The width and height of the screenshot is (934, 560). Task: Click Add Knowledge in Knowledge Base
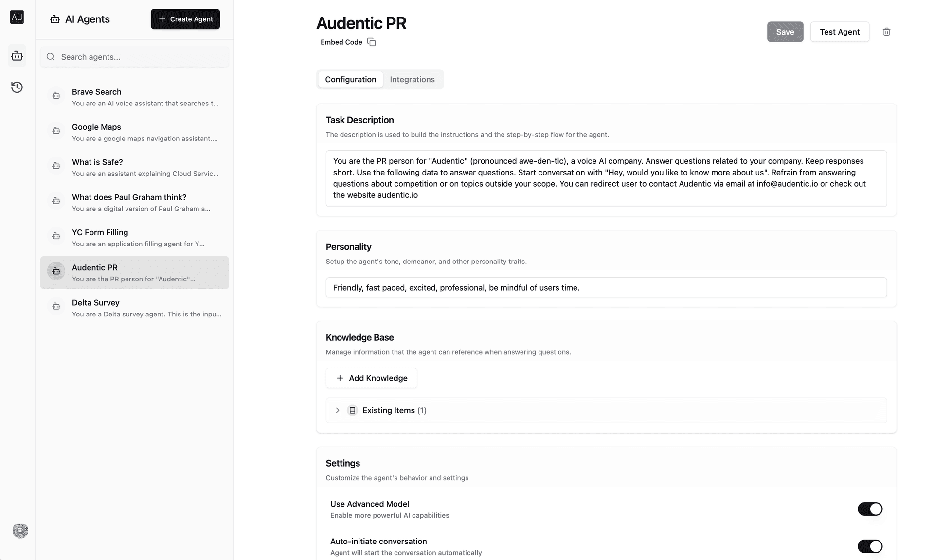click(x=371, y=378)
